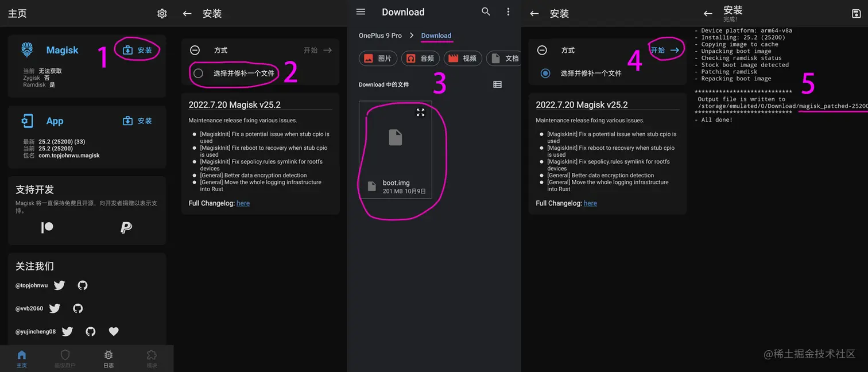This screenshot has width=868, height=372.
Task: Tap the greyed-out 开始 arrow button
Action: (318, 51)
